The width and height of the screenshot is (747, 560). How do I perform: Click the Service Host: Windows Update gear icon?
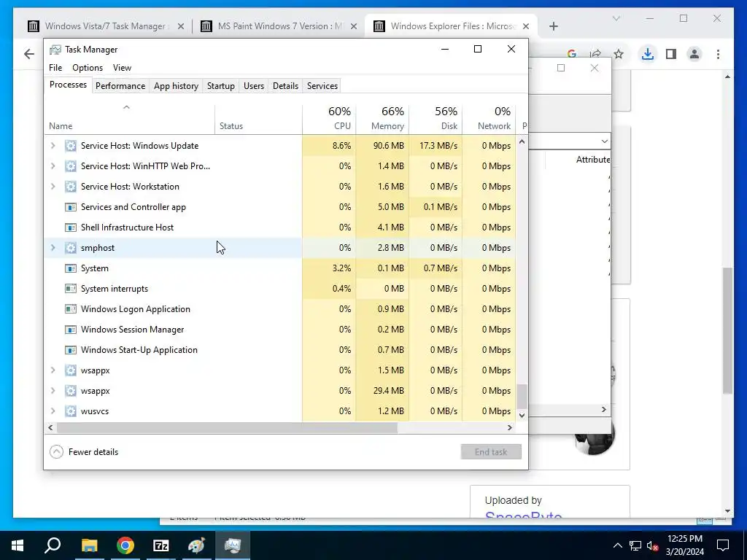coord(71,146)
